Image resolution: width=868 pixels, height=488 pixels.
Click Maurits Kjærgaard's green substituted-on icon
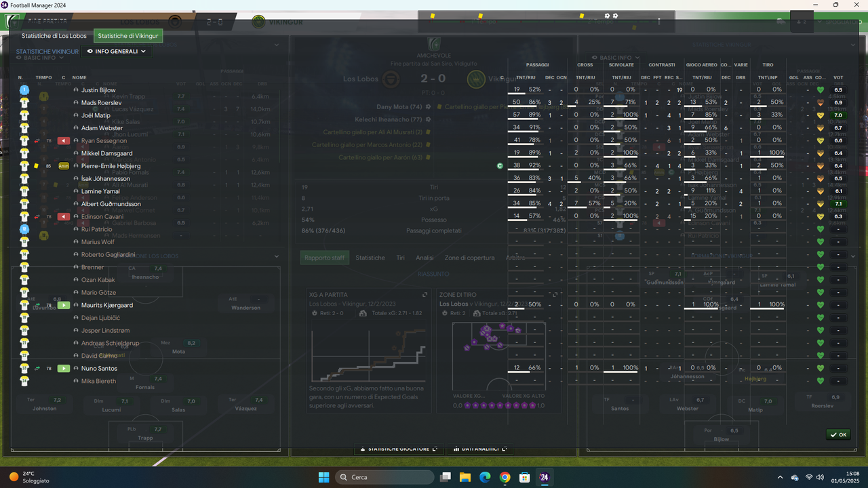click(x=64, y=305)
